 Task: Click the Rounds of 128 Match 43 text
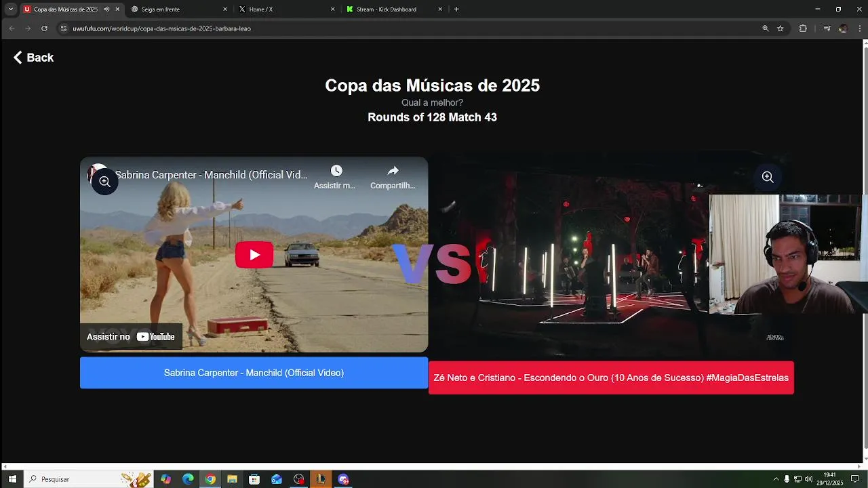[432, 117]
